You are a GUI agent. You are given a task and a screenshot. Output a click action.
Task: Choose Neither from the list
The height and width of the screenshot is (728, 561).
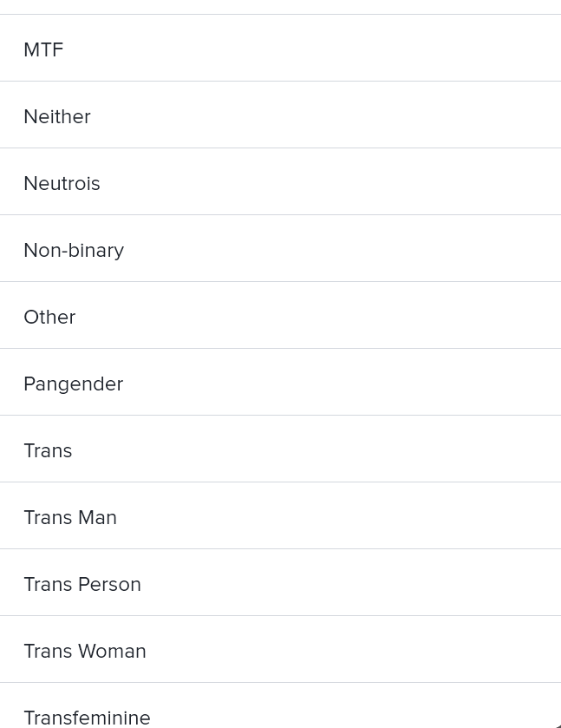(57, 116)
